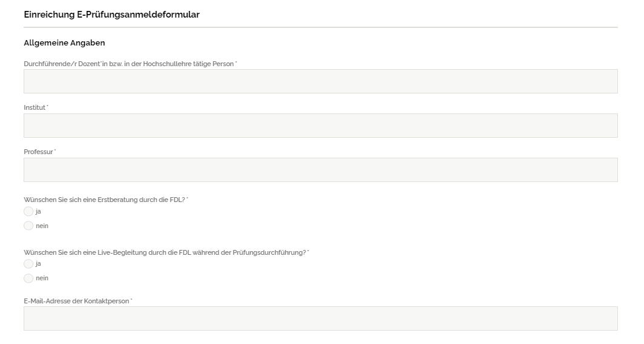This screenshot has width=644, height=344.
Task: Click the 'Einreichung E-Prüfungsanmeldeformular' page title
Action: click(x=112, y=15)
